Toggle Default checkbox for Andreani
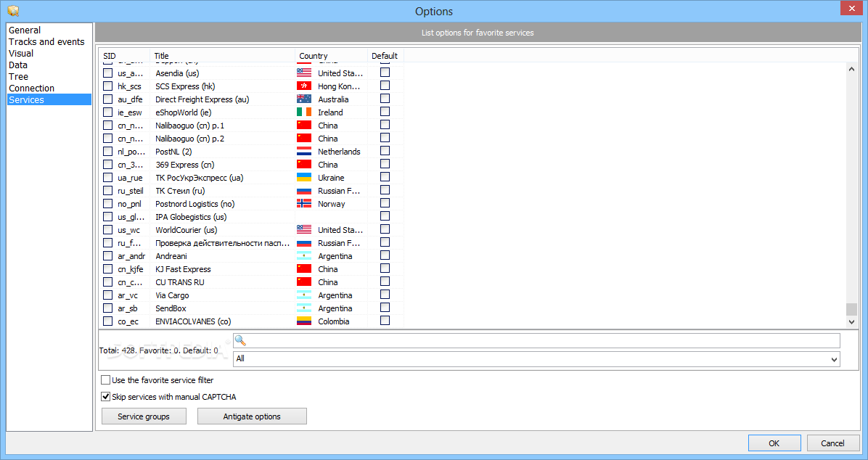The image size is (868, 460). pyautogui.click(x=385, y=255)
